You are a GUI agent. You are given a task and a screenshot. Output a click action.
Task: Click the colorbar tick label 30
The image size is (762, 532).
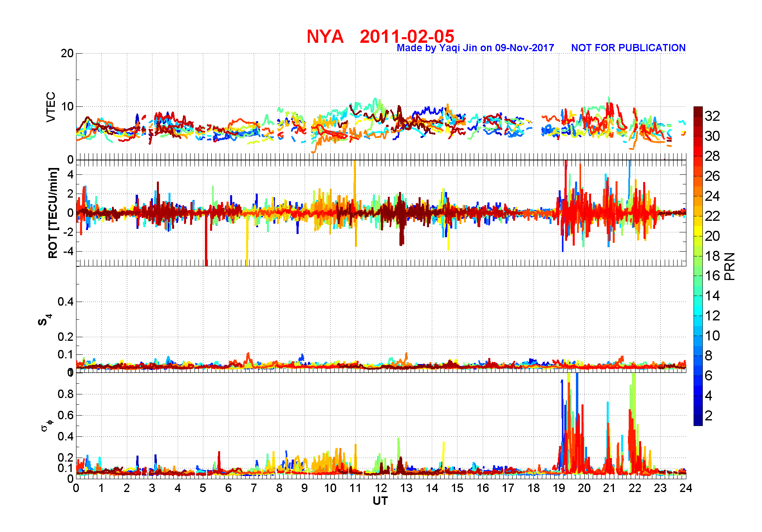[x=712, y=136]
